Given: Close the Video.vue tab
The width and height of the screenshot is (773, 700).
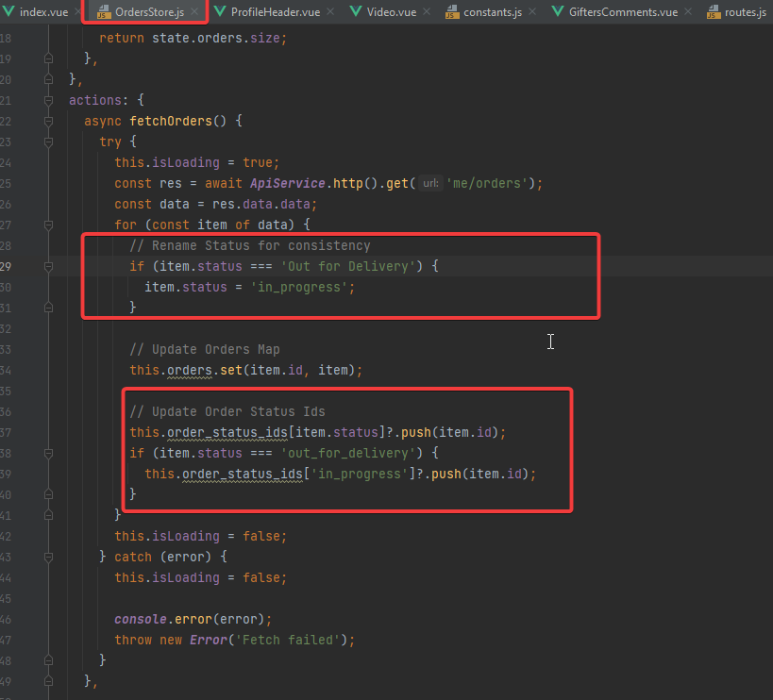Looking at the screenshot, I should (427, 11).
